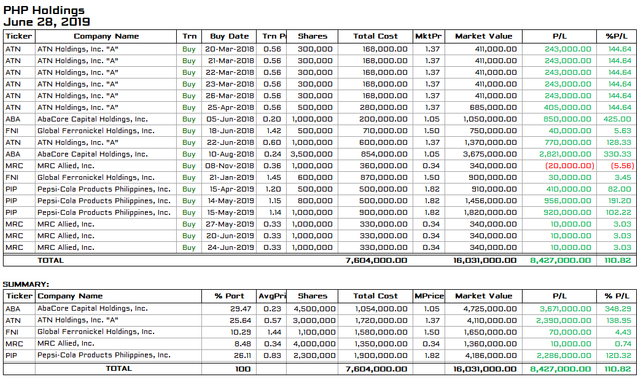Click summary portfolio percent '29.47'
Image resolution: width=640 pixels, height=378 pixels.
[240, 309]
